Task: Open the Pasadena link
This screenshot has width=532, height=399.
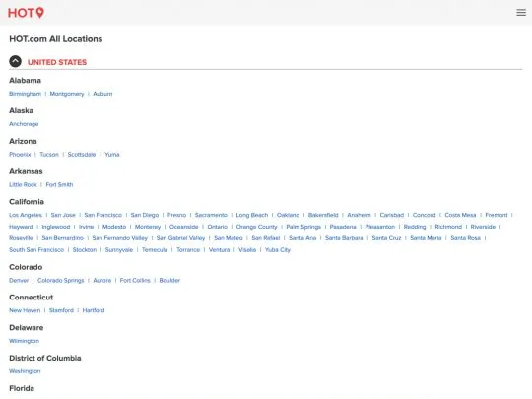Action: pos(343,227)
